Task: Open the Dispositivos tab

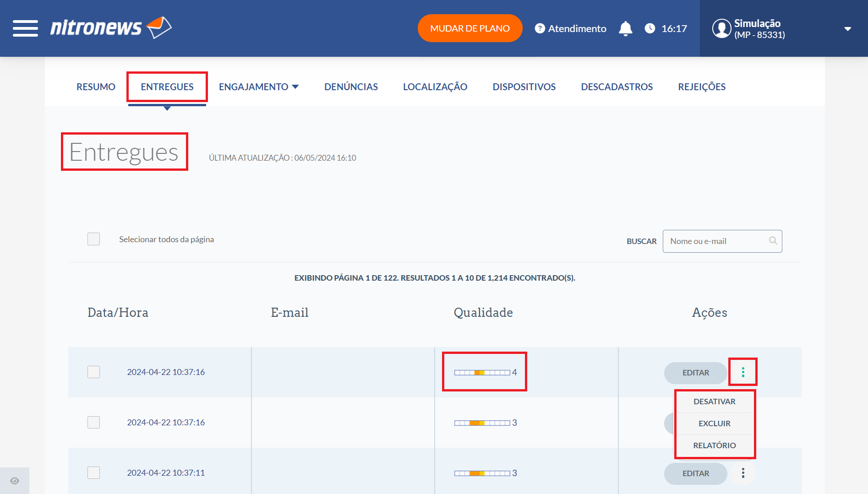Action: (x=524, y=87)
